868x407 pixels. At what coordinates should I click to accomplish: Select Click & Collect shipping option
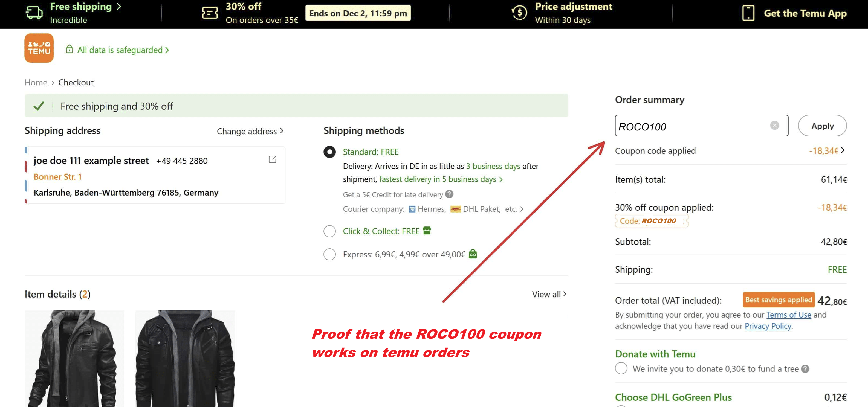[329, 231]
